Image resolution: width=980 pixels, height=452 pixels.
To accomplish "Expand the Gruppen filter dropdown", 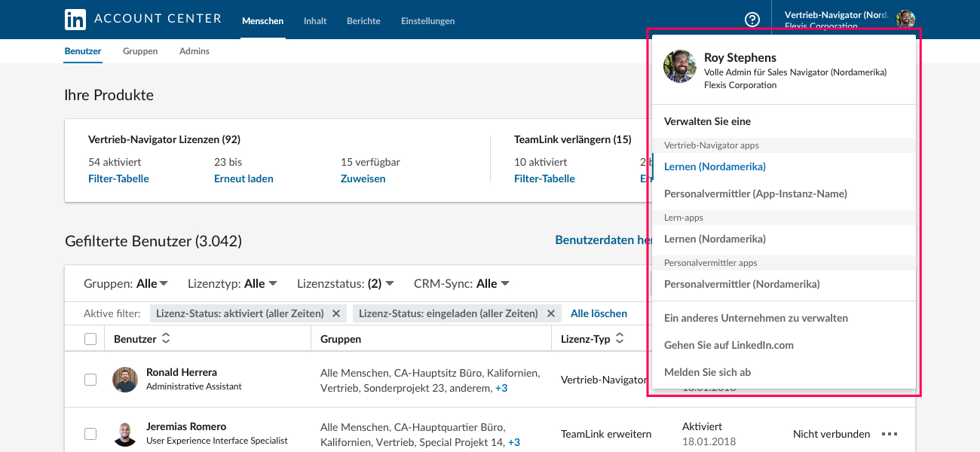I will tap(126, 284).
